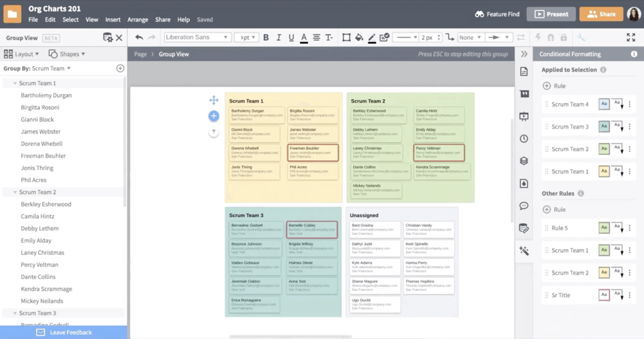Click the underline formatting icon
Image resolution: width=644 pixels, height=339 pixels.
290,38
